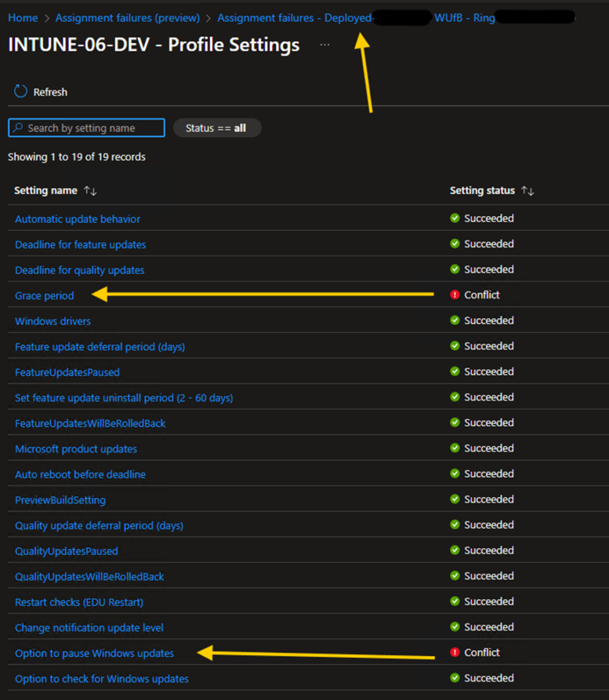Click into Search by setting name field

(92, 128)
